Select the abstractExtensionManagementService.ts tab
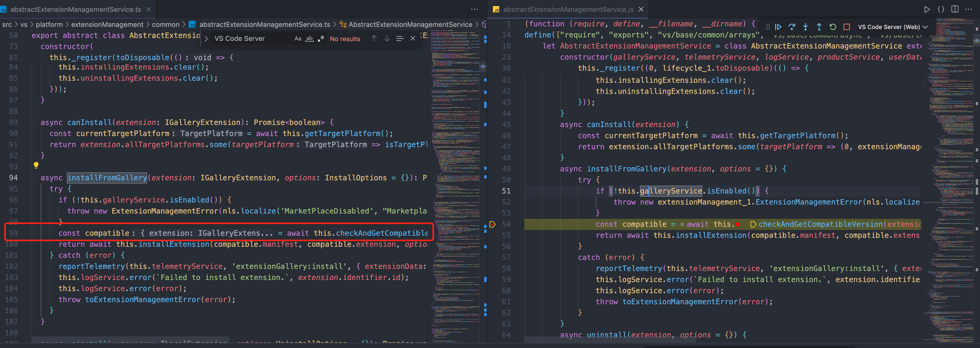This screenshot has width=980, height=348. coord(72,9)
